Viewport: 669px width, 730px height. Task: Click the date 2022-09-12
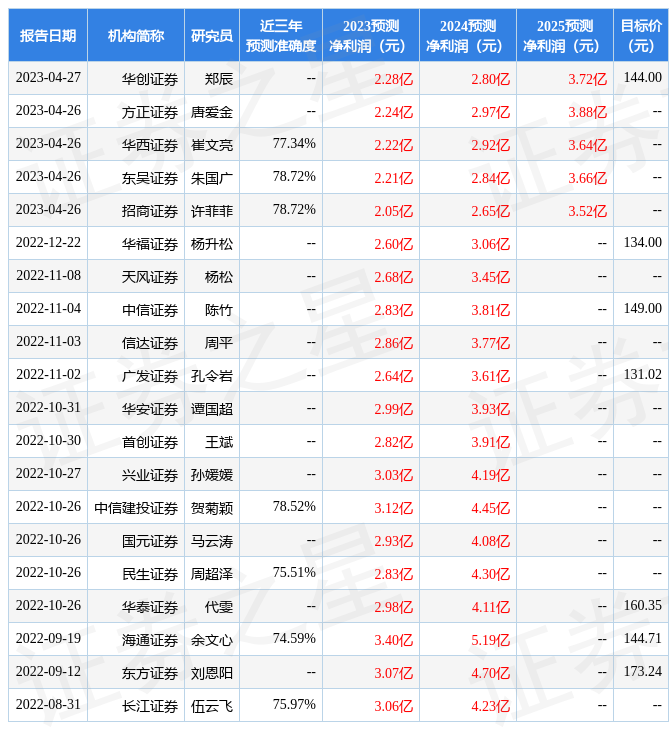[x=48, y=672]
